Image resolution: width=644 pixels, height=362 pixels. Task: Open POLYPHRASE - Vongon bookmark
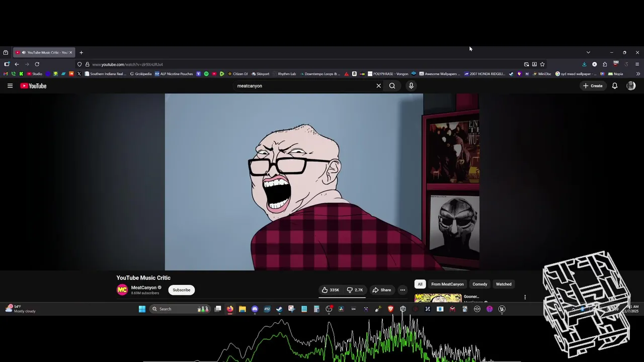[388, 74]
